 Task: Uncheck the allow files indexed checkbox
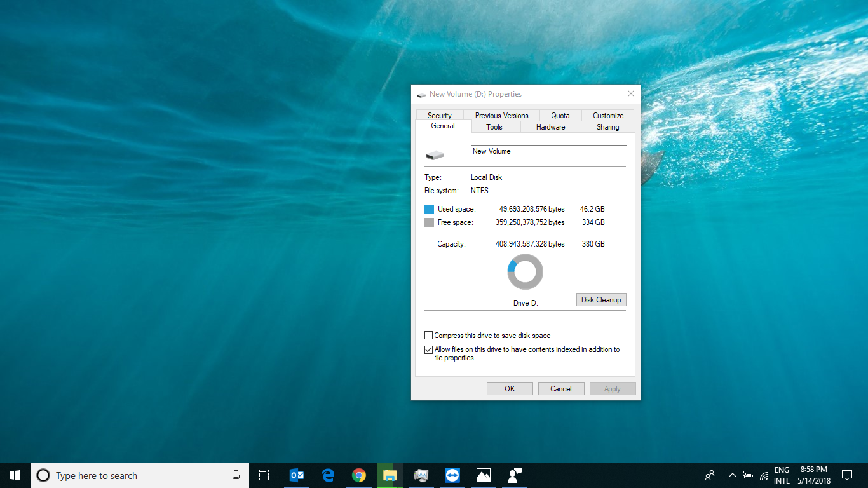[428, 349]
